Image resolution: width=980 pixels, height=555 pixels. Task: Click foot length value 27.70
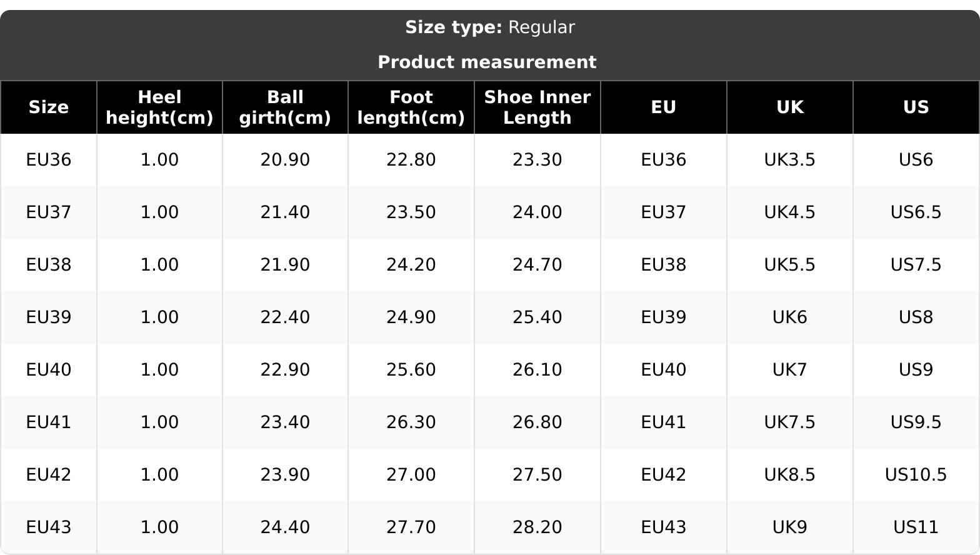coord(411,527)
